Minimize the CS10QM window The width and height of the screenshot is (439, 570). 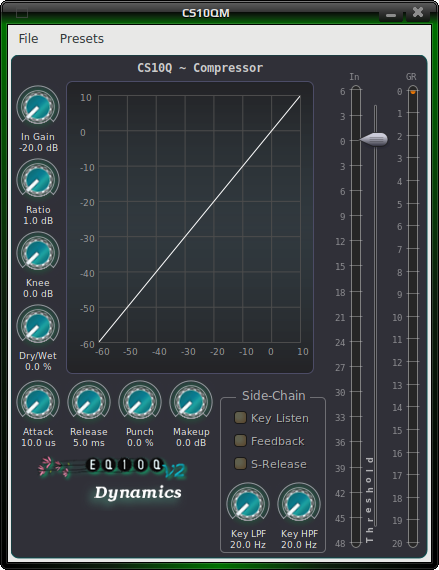pos(391,15)
